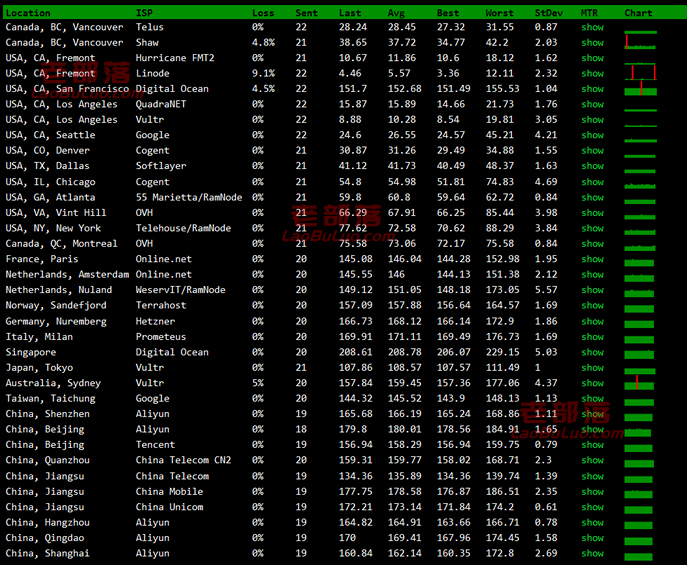687x565 pixels.
Task: Select the Telehouse/RamNode ISP cell
Action: click(x=183, y=228)
